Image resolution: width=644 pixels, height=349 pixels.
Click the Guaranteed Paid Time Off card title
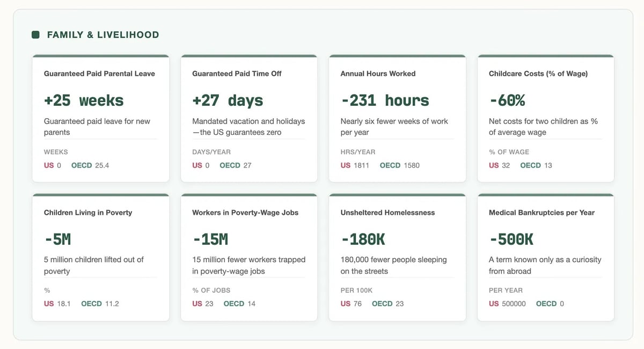237,74
